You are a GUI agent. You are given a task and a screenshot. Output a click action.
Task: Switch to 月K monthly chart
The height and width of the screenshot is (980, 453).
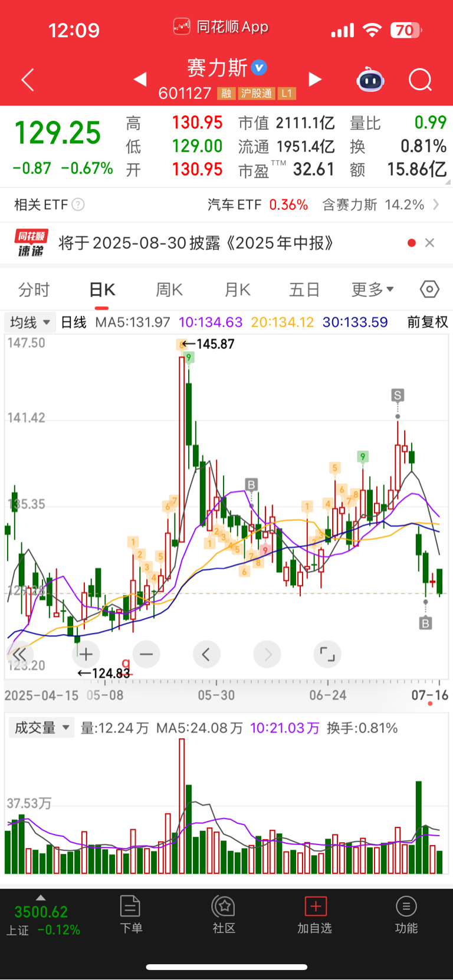click(x=238, y=289)
